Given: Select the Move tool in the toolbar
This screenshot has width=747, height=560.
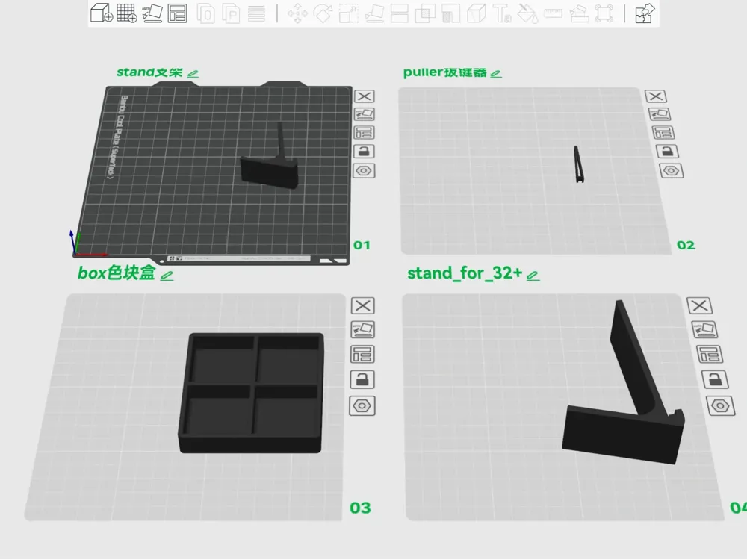Looking at the screenshot, I should [297, 13].
